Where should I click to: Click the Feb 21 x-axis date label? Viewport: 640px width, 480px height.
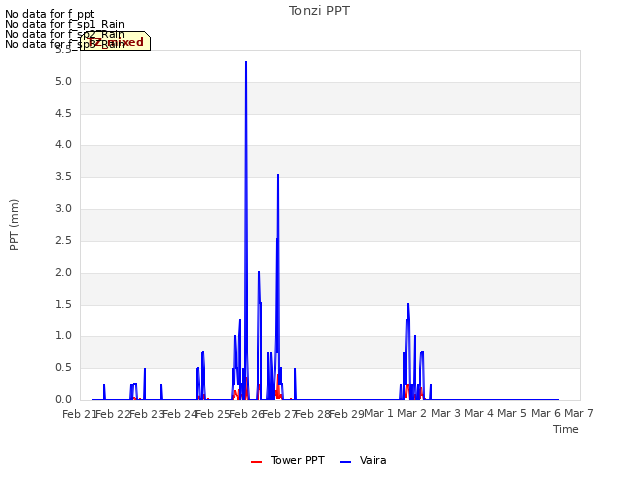(78, 414)
